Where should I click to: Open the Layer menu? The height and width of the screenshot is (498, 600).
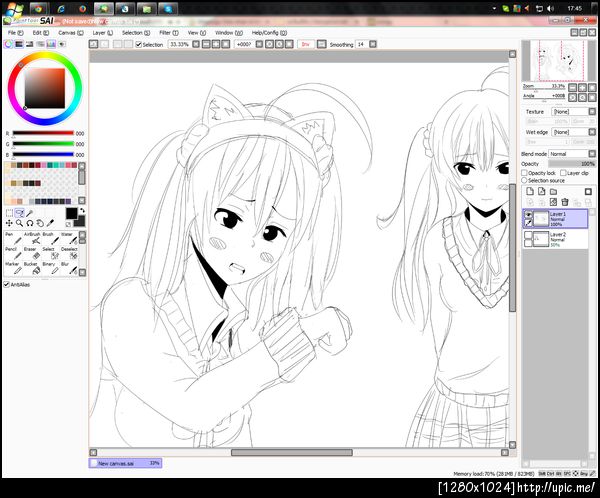pos(103,33)
